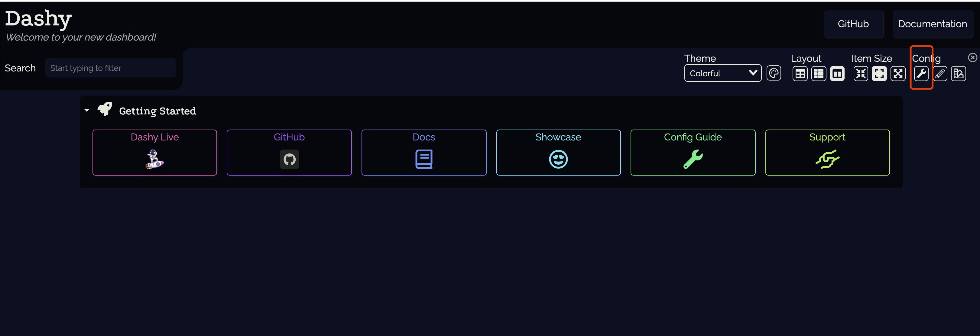Set item size to medium

click(x=879, y=74)
